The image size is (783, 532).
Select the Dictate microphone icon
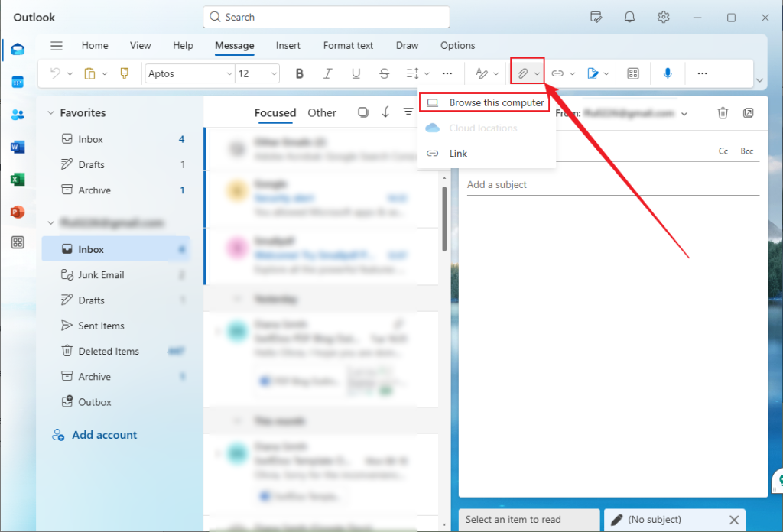point(668,73)
